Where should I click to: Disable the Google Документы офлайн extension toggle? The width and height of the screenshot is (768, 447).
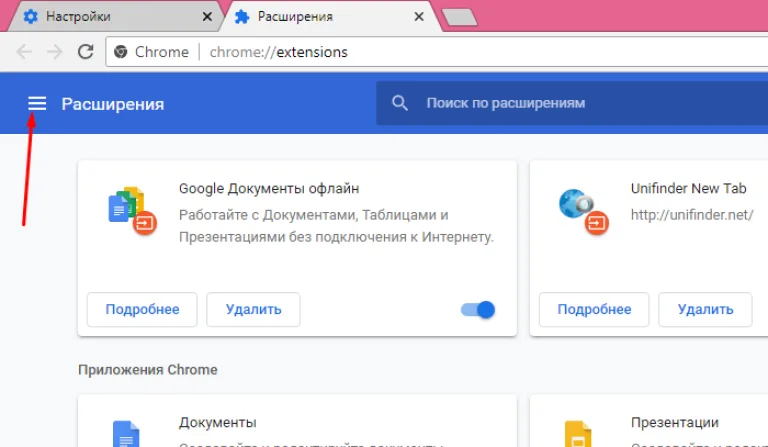pos(478,309)
